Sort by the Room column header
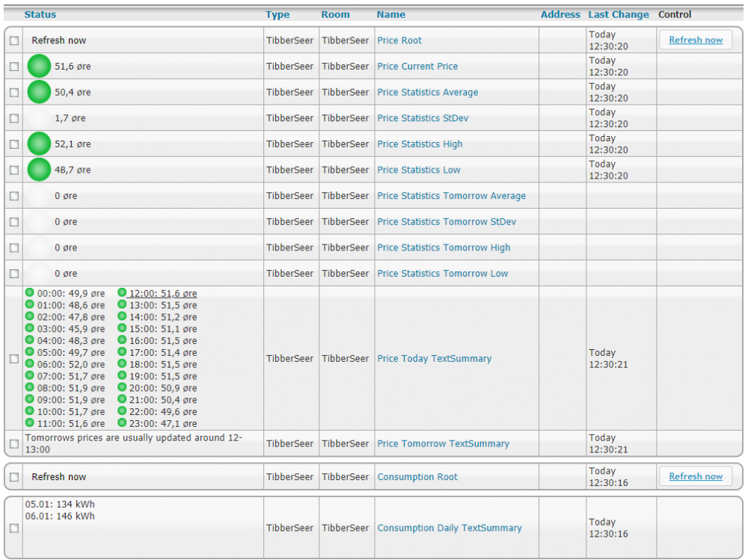 click(335, 14)
